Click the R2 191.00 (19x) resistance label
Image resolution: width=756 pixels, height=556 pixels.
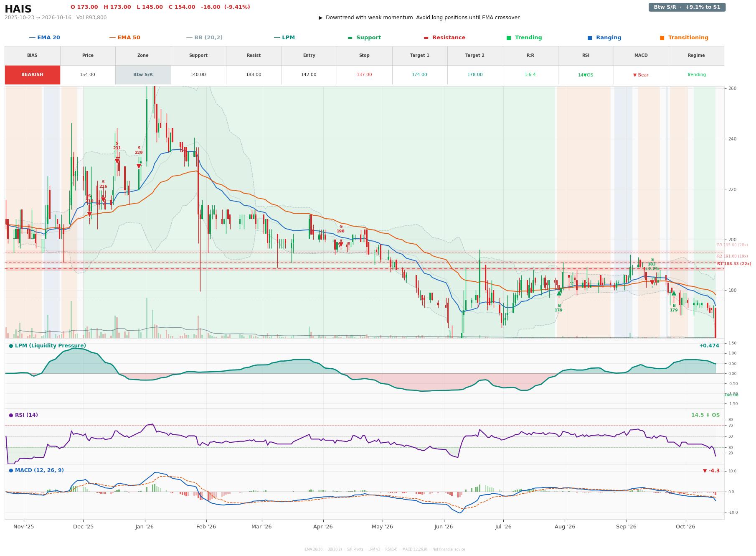click(732, 256)
